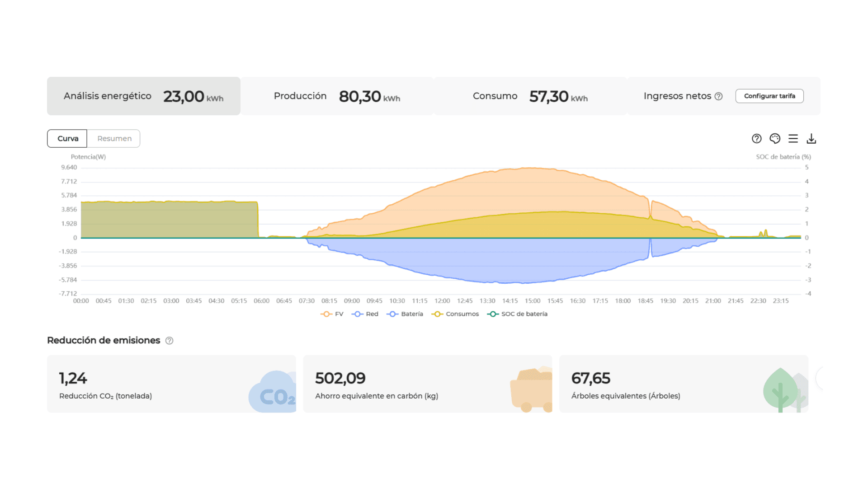This screenshot has height=488, width=868.
Task: Select the Análisis energético card
Action: (144, 96)
